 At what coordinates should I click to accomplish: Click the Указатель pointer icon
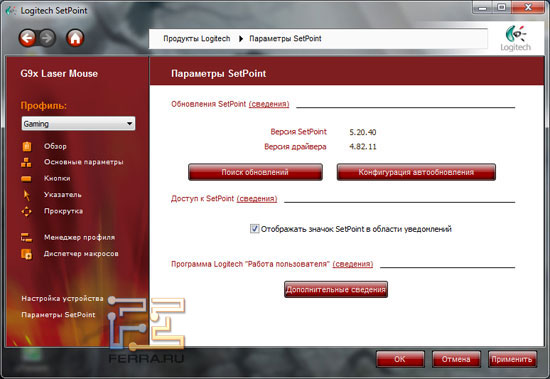tap(27, 195)
